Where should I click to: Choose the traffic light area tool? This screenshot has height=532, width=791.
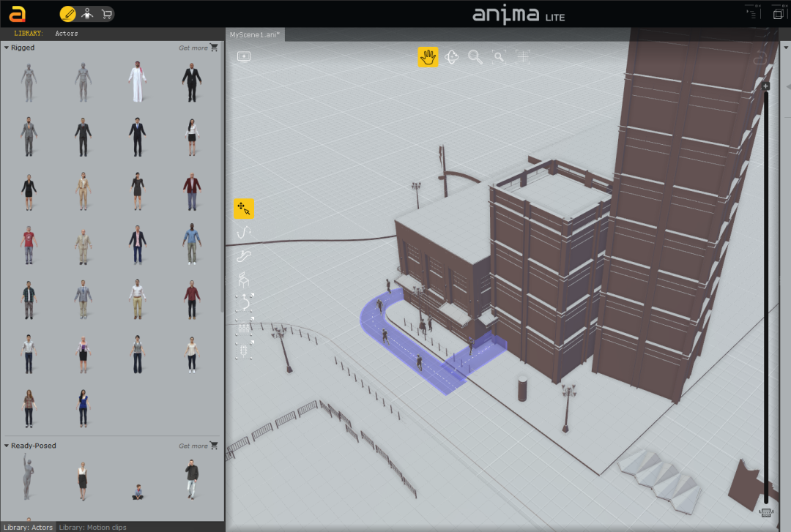(245, 350)
